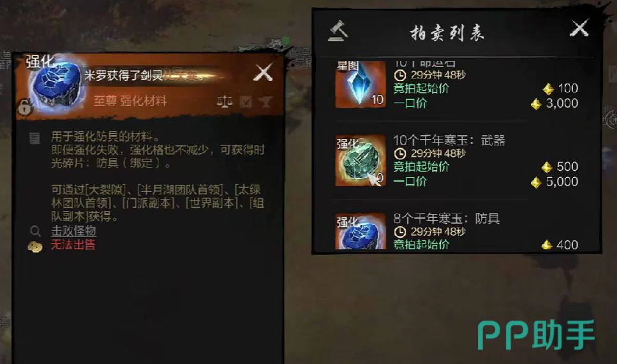
Task: Click 一口价 for the 星图 crystal listing
Action: [x=410, y=103]
